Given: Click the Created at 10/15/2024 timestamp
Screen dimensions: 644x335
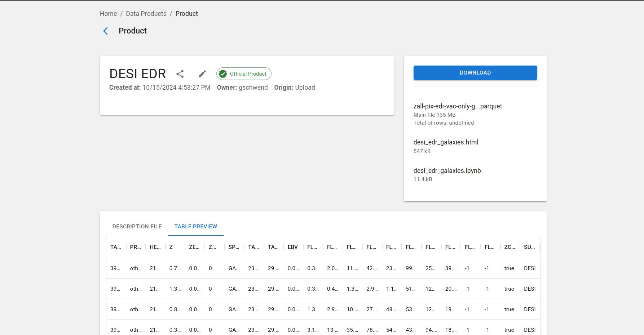Looking at the screenshot, I should 160,88.
